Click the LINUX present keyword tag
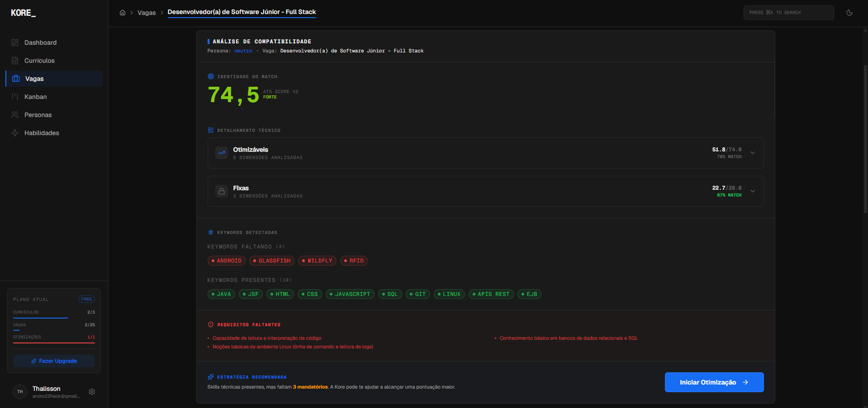Image resolution: width=868 pixels, height=408 pixels. tap(449, 294)
